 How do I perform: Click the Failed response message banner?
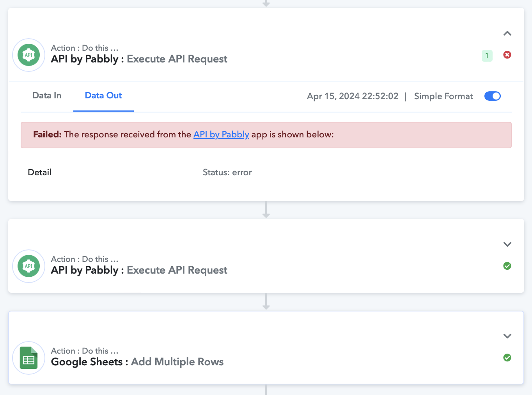266,135
